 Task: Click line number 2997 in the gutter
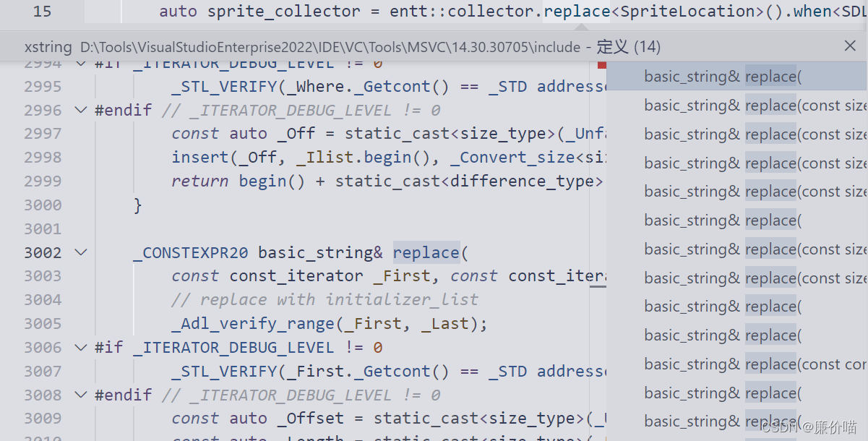click(x=43, y=134)
